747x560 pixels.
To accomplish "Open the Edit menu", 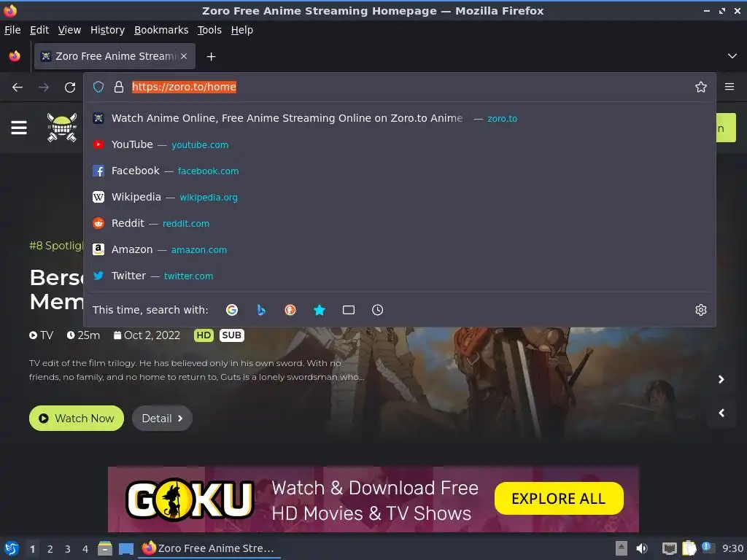I will coord(39,30).
